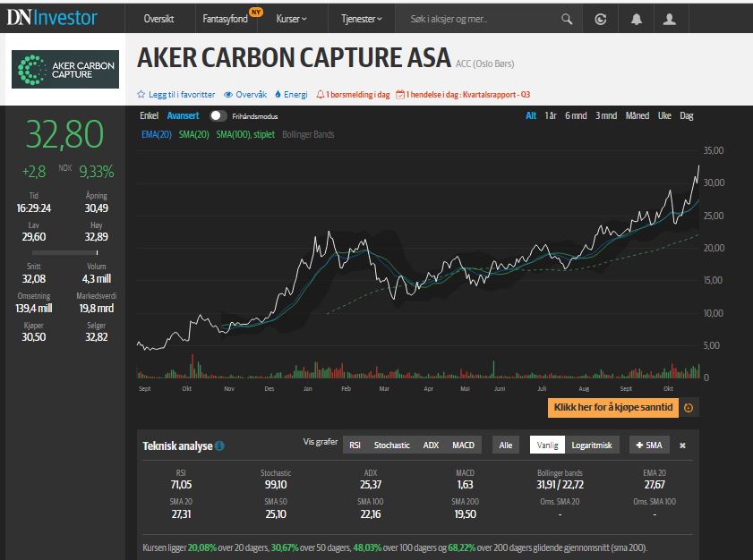The height and width of the screenshot is (560, 753).
Task: Expand the Tjenester dropdown menu
Action: click(x=362, y=19)
